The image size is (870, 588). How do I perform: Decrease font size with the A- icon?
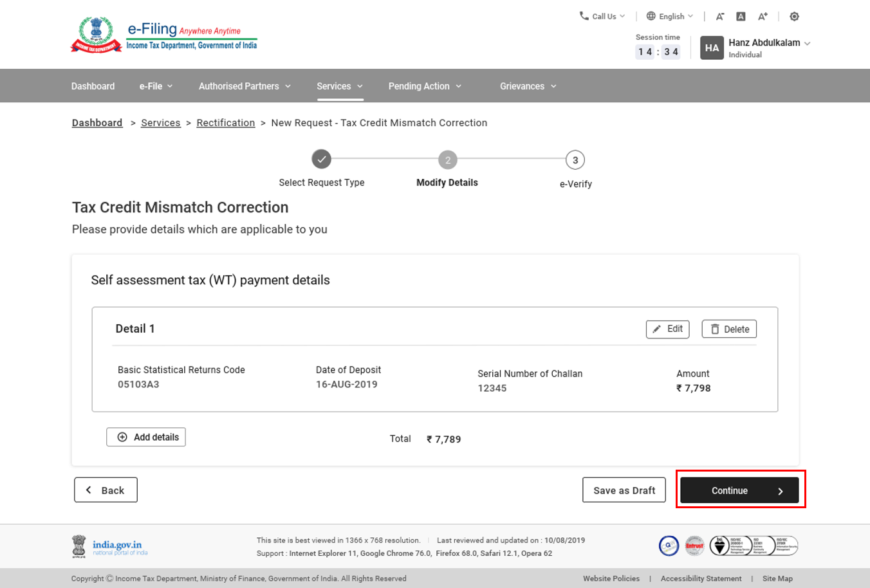point(720,17)
